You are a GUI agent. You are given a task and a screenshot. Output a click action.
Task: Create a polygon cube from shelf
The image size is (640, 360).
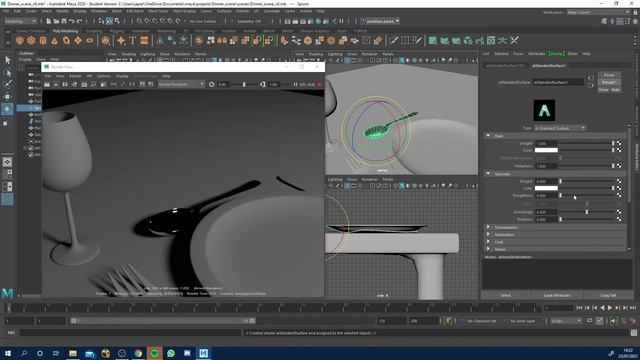tap(31, 40)
